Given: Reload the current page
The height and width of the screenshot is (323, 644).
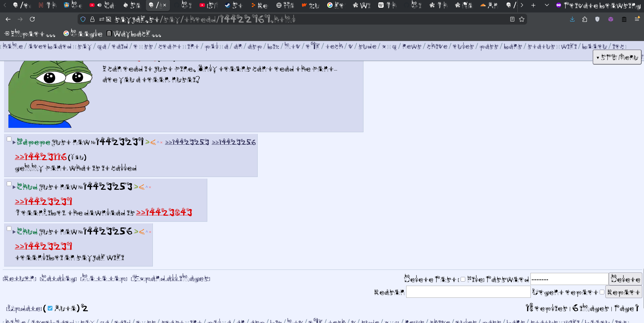Looking at the screenshot, I should pyautogui.click(x=32, y=19).
